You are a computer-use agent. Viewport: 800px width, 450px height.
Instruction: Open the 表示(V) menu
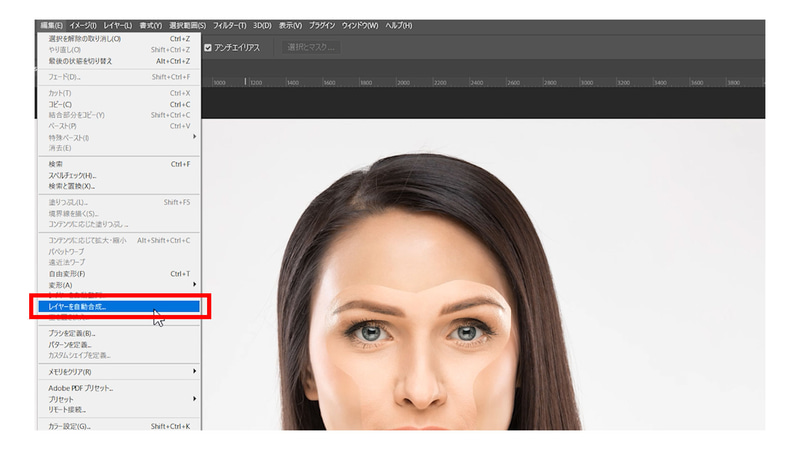pyautogui.click(x=290, y=26)
